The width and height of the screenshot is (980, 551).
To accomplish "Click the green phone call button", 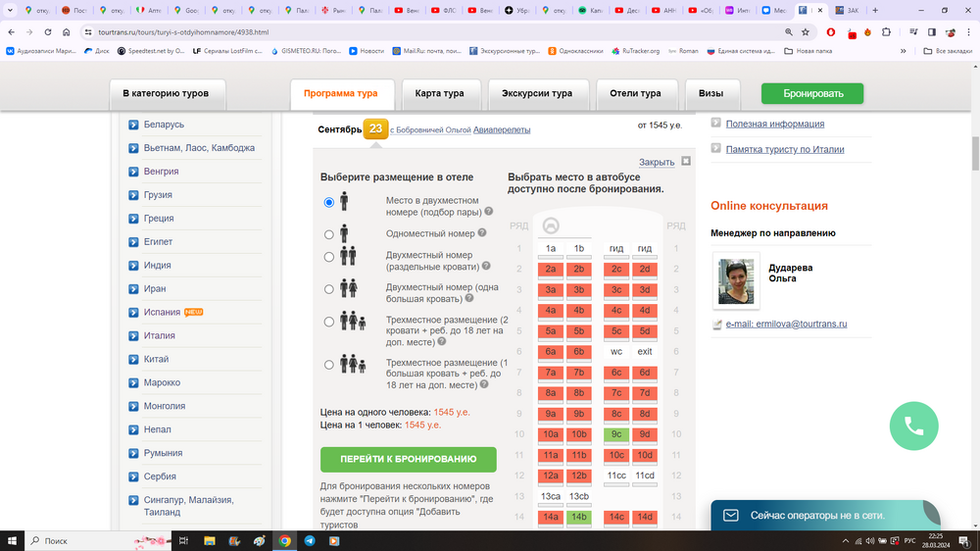I will click(x=913, y=426).
